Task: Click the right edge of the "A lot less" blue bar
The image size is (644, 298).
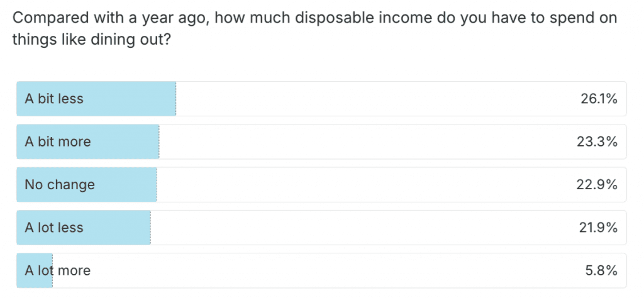Action: tap(149, 228)
